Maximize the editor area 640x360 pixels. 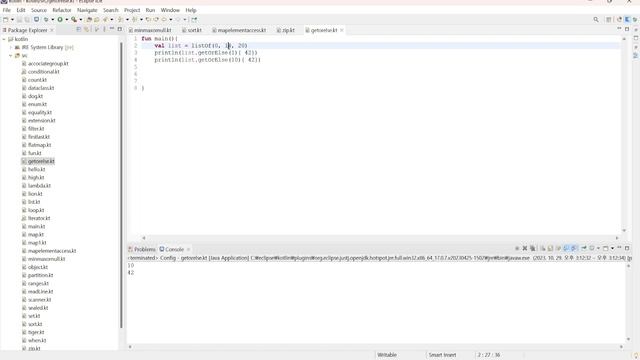627,29
